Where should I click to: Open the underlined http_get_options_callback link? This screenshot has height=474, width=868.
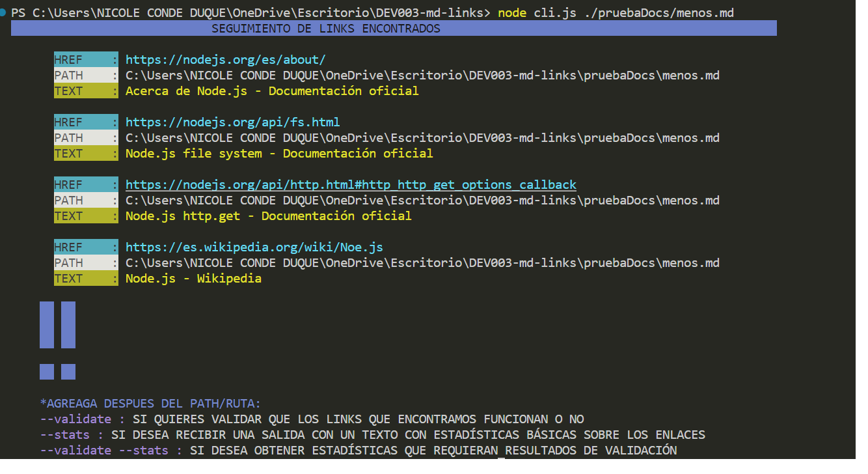click(351, 185)
